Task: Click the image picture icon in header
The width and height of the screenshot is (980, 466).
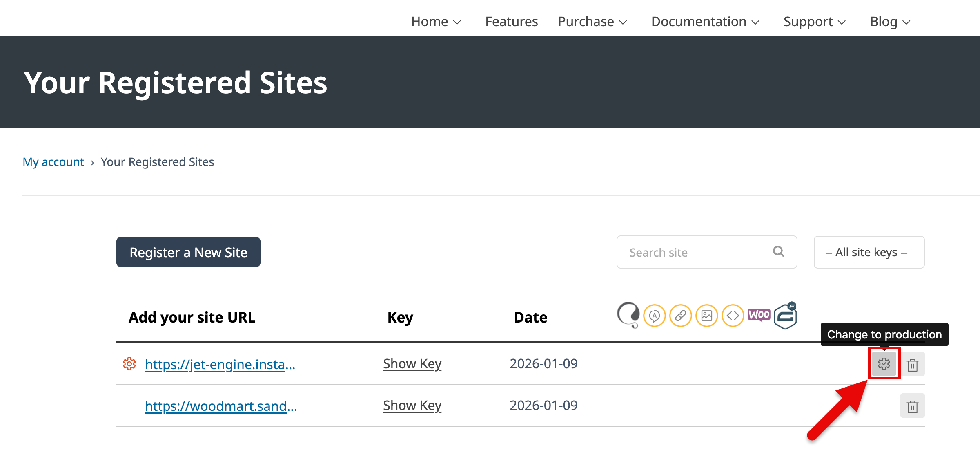Action: point(706,316)
